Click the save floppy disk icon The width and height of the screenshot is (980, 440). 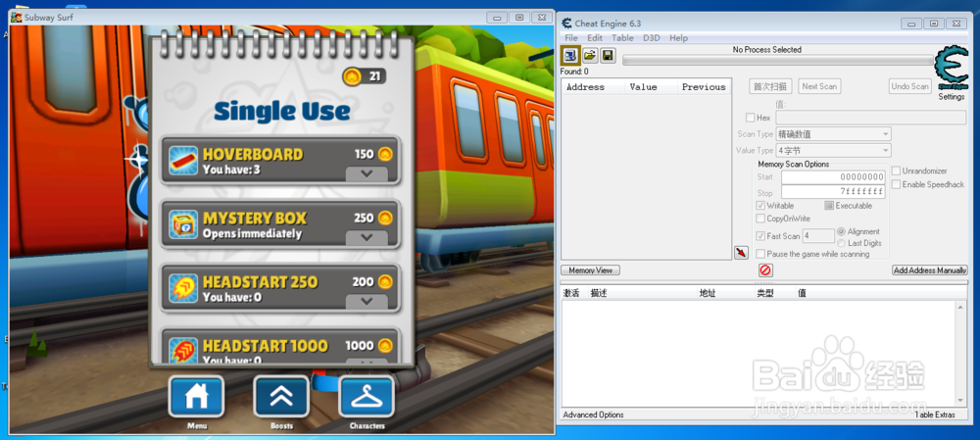pyautogui.click(x=608, y=56)
